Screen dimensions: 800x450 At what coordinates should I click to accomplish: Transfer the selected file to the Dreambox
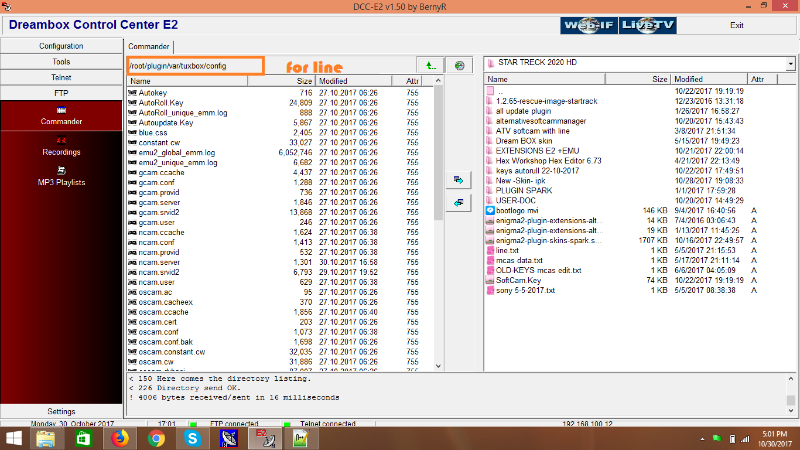[x=458, y=203]
